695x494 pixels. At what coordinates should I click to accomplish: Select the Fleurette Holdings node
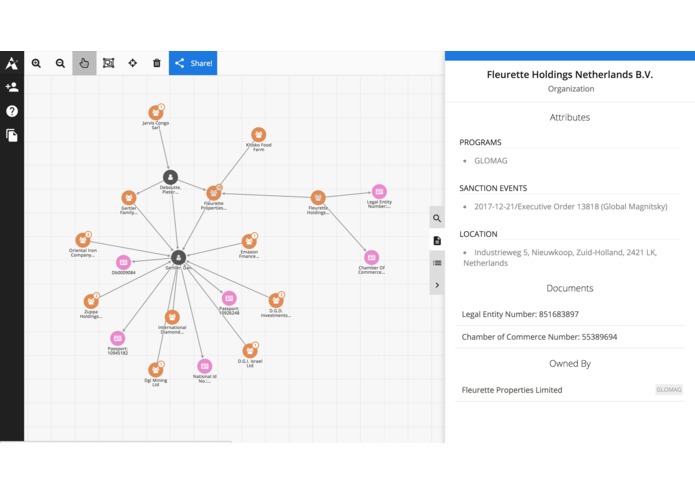point(318,198)
